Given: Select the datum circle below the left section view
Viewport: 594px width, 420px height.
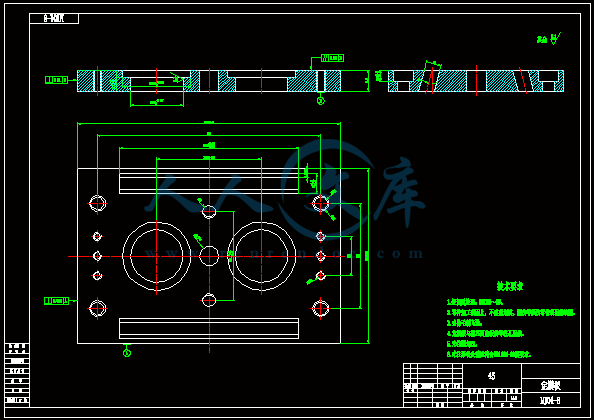Looking at the screenshot, I should tap(321, 101).
